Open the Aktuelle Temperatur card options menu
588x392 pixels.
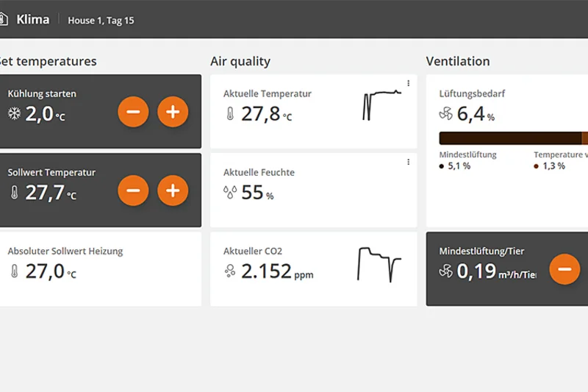click(x=409, y=83)
